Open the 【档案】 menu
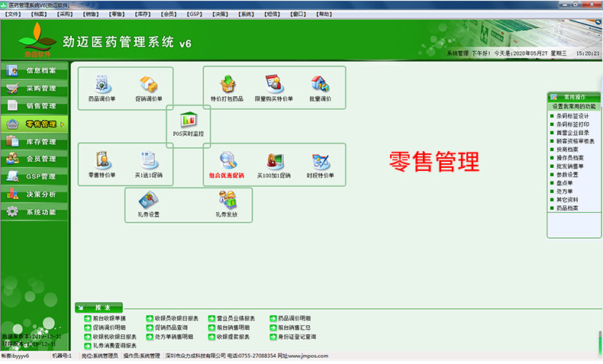The width and height of the screenshot is (603, 364). pyautogui.click(x=39, y=14)
